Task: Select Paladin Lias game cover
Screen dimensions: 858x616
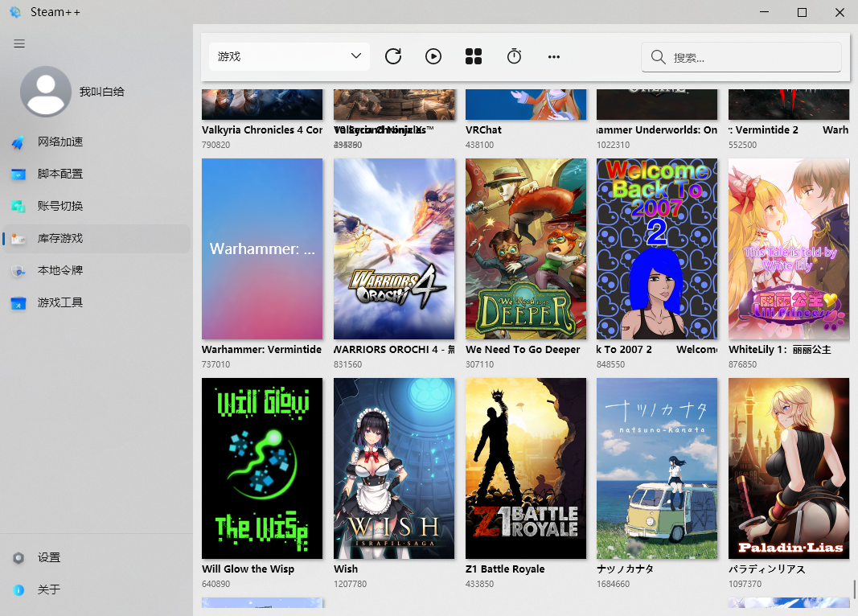Action: [789, 468]
